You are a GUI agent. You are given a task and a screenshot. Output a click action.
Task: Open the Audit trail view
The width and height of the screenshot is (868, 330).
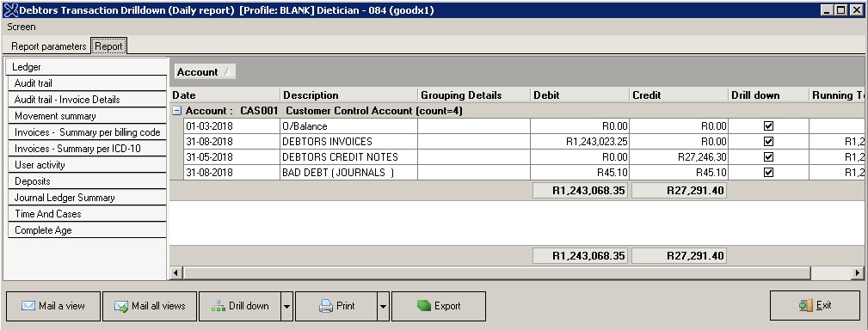87,83
